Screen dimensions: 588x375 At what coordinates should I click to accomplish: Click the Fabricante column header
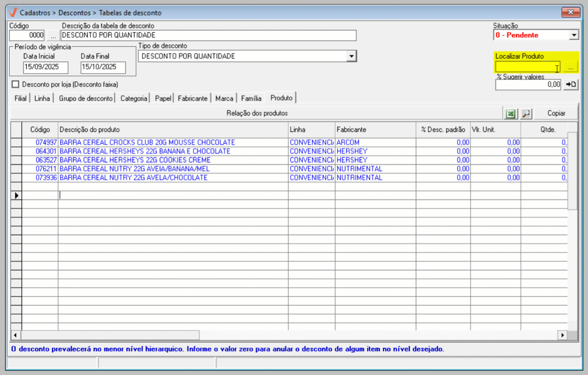coord(375,129)
